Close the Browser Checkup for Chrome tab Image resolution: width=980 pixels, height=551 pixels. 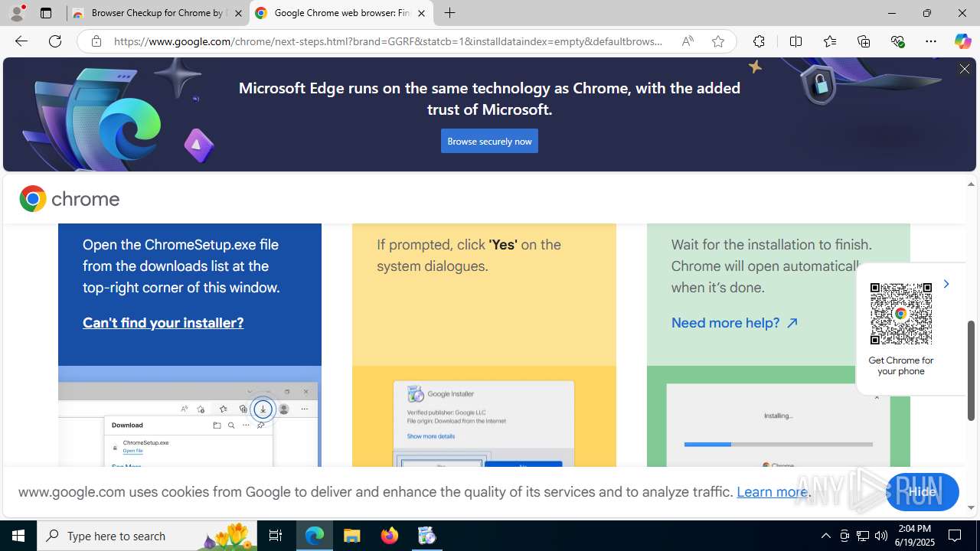238,13
